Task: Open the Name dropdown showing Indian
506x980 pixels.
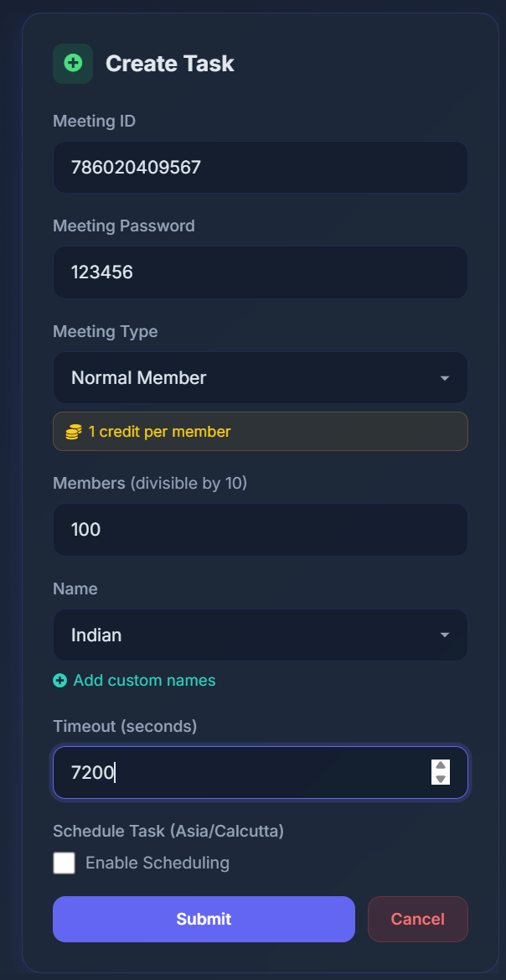Action: (260, 635)
